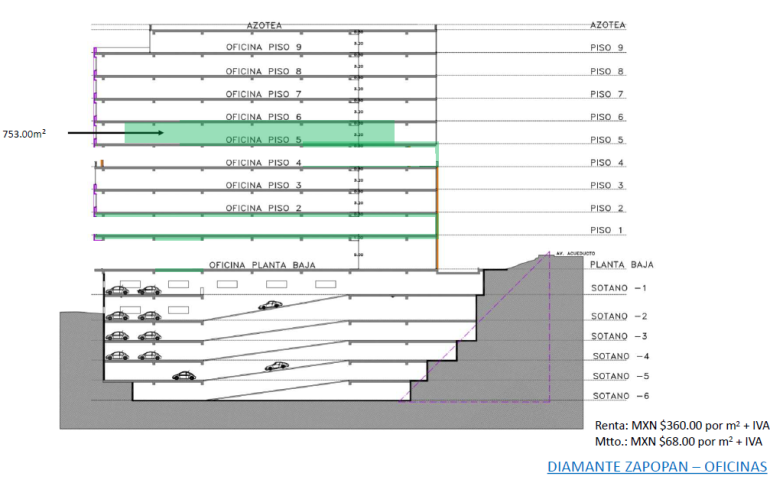The width and height of the screenshot is (770, 483).
Task: Click the car on the lower ramp near Sotano -4
Action: [278, 366]
